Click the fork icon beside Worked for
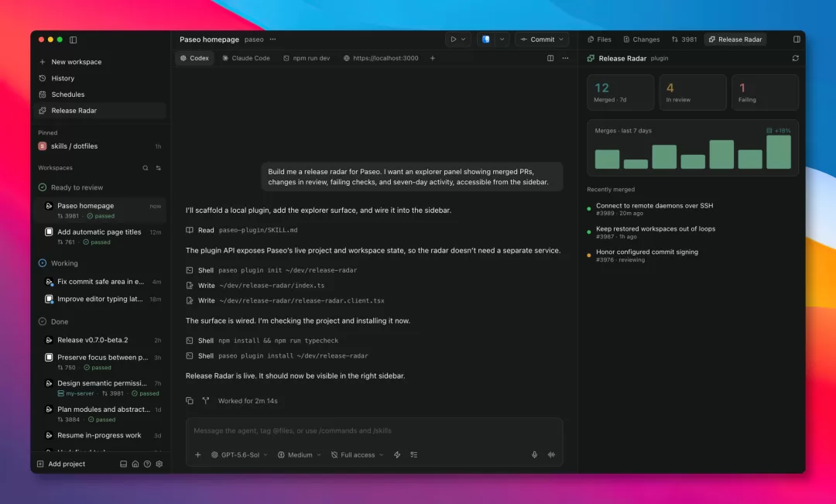836x504 pixels. [206, 400]
